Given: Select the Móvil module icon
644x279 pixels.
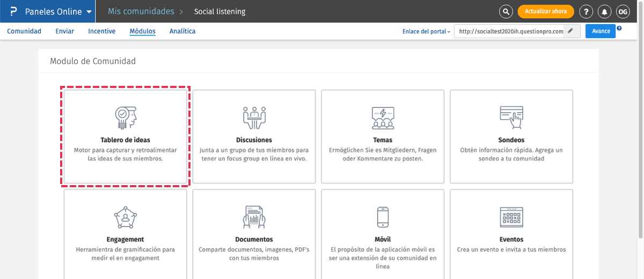Looking at the screenshot, I should tap(383, 217).
